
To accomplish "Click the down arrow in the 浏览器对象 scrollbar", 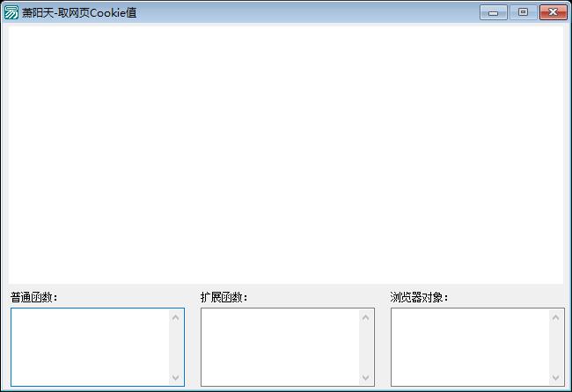I will (x=556, y=377).
